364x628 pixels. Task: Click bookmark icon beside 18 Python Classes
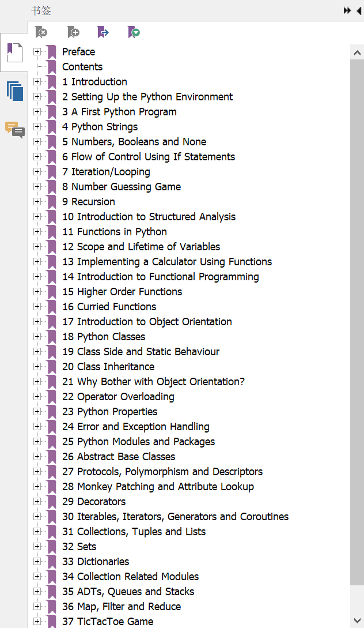click(52, 336)
